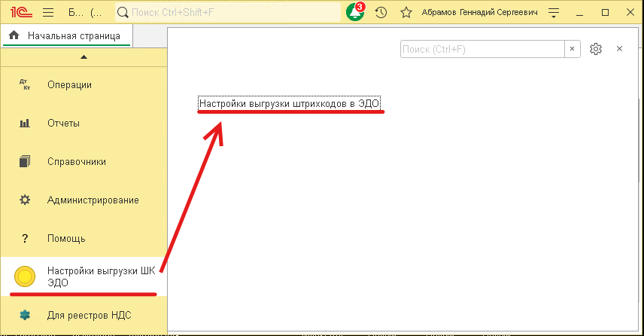Open notifications bell with 3 alerts
Screen dimensions: 644x336
tap(355, 12)
